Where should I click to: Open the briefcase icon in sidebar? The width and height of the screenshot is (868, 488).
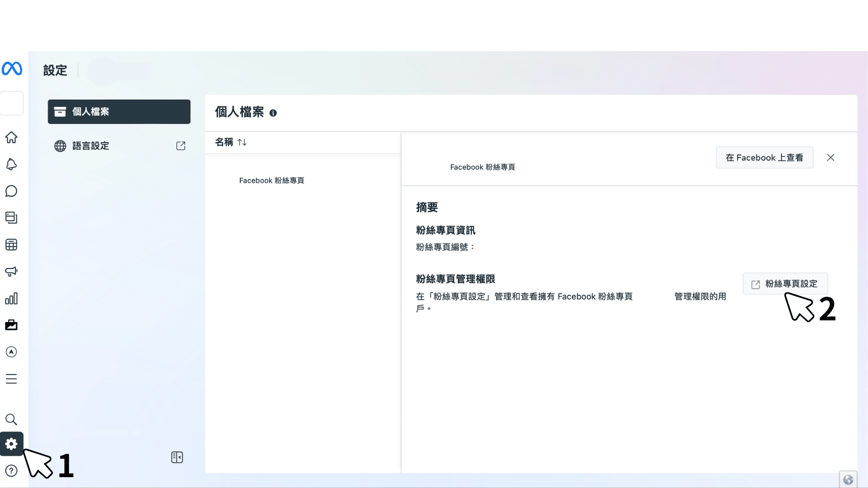pos(11,325)
